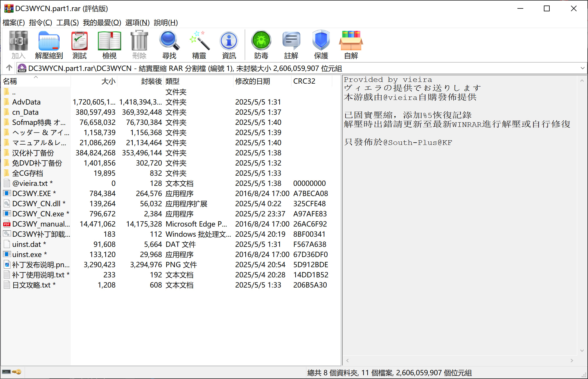Select the 补丁发布说明 PNG file icon
Screen dimensions: 588x379
coord(7,265)
